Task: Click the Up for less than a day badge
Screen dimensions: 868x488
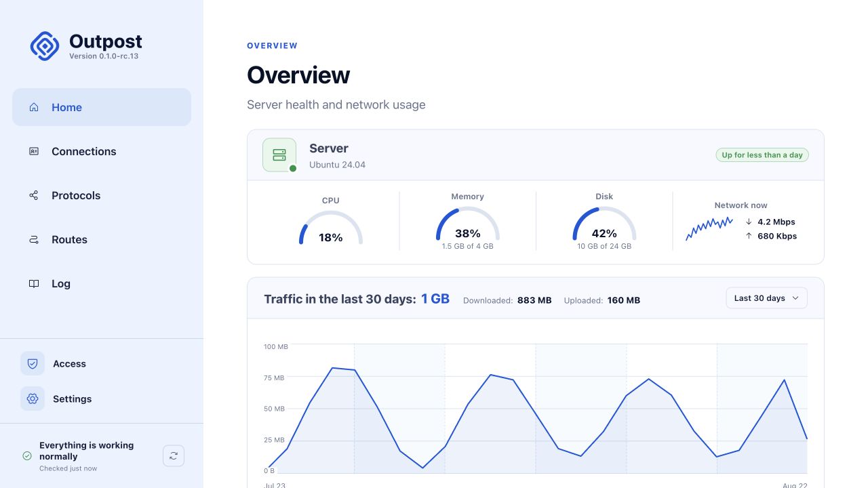Action: click(x=762, y=155)
